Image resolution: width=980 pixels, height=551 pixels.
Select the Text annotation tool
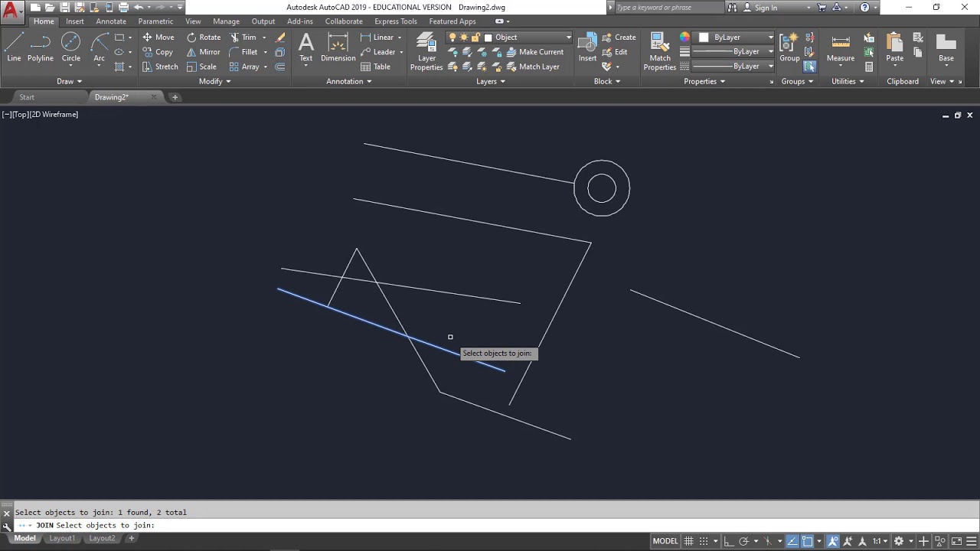point(305,47)
